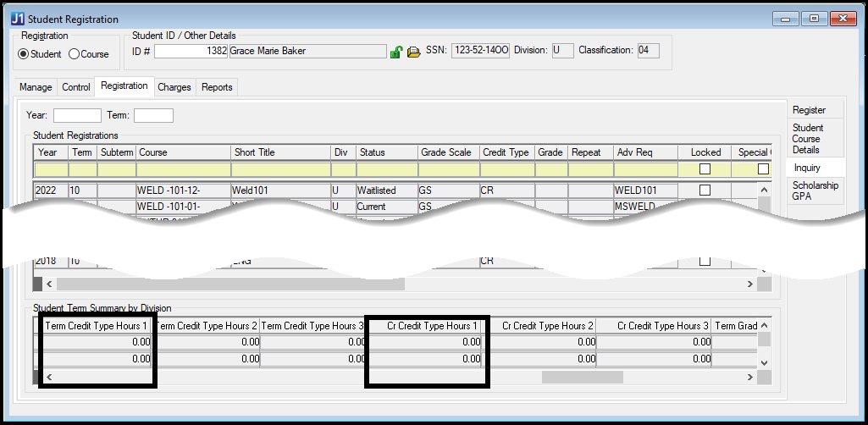The image size is (868, 425).
Task: Open the Scholarship GPA side tab
Action: click(815, 191)
